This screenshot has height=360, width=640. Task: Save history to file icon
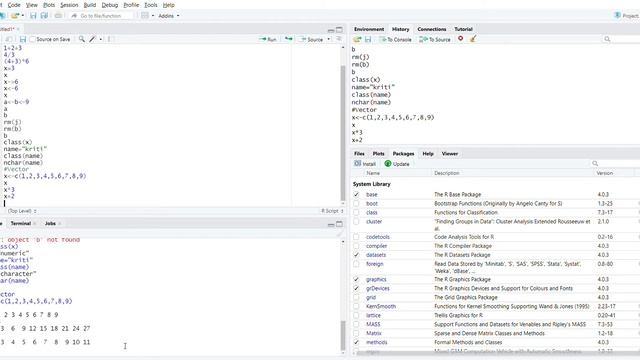pyautogui.click(x=368, y=39)
